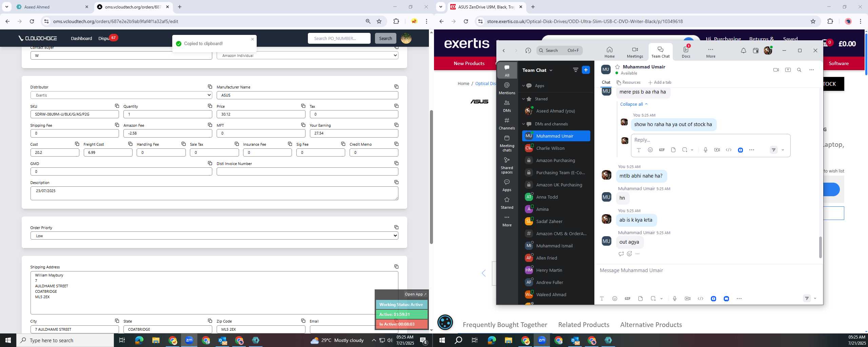Copy the Distributor field value
Screen dimensions: 868x347
[210, 87]
